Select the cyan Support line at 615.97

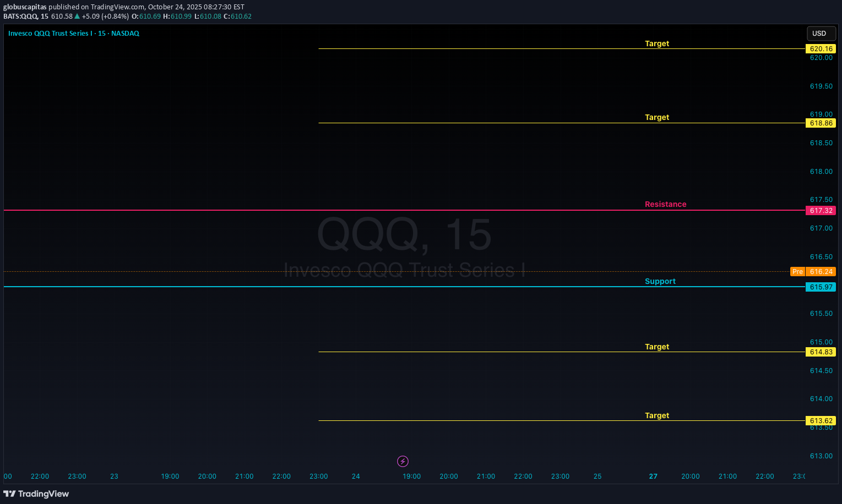[x=385, y=286]
